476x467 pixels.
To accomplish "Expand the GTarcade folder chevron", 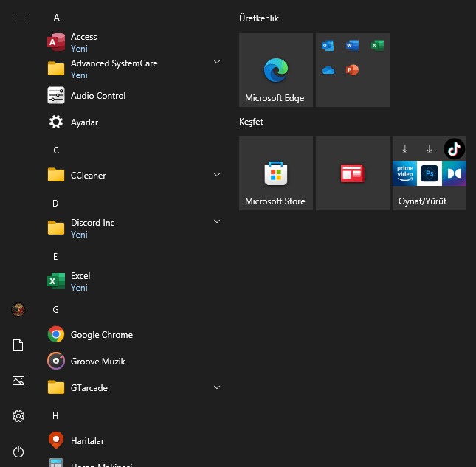I will point(217,387).
